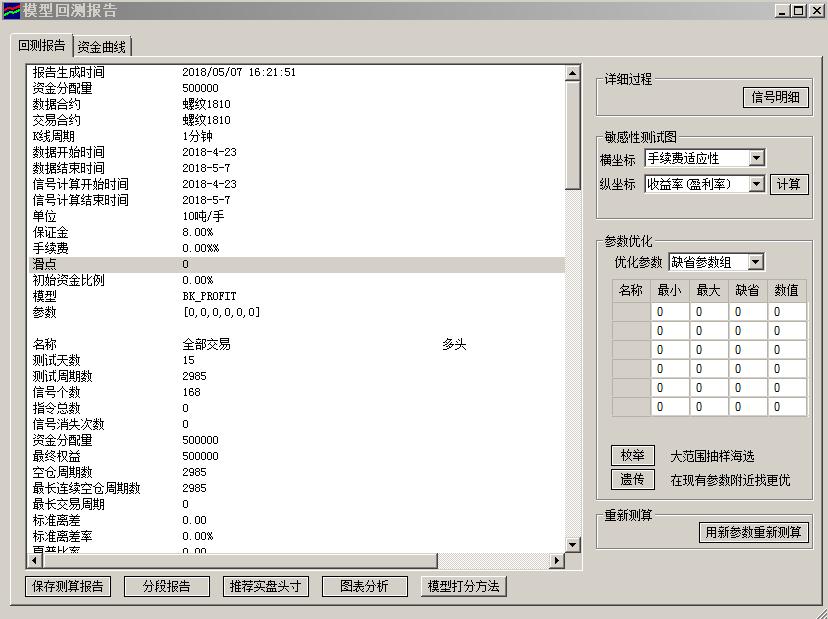828x619 pixels.
Task: Select the 回测报告 tab
Action: tap(42, 46)
